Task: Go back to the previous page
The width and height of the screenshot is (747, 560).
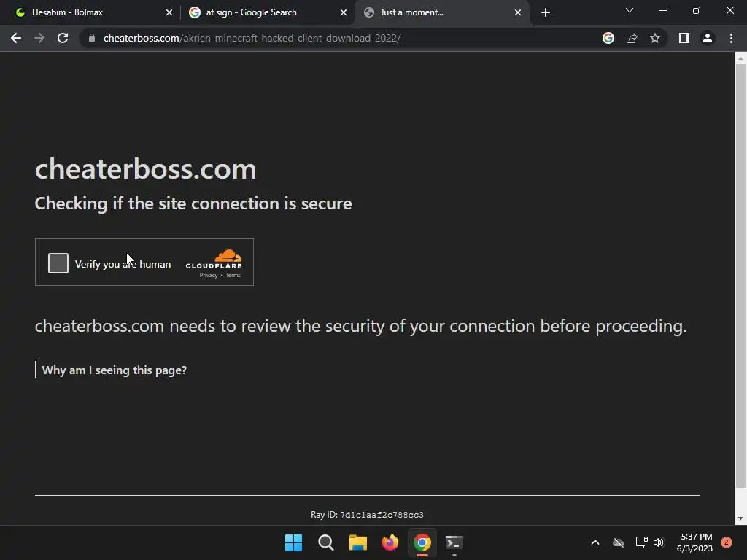Action: (x=16, y=38)
